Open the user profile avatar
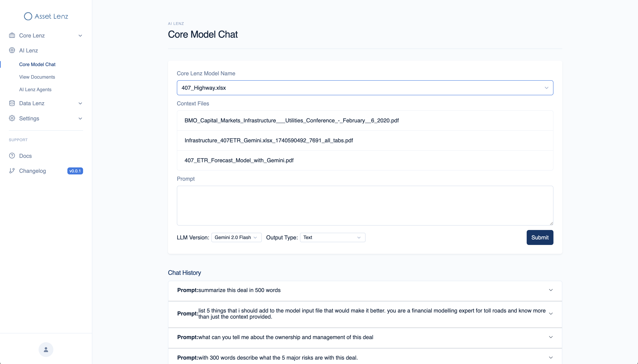This screenshot has height=364, width=638. click(46, 349)
